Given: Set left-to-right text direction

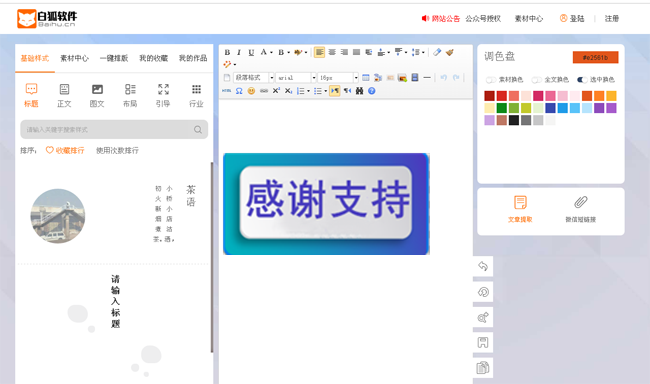Looking at the screenshot, I should point(335,91).
